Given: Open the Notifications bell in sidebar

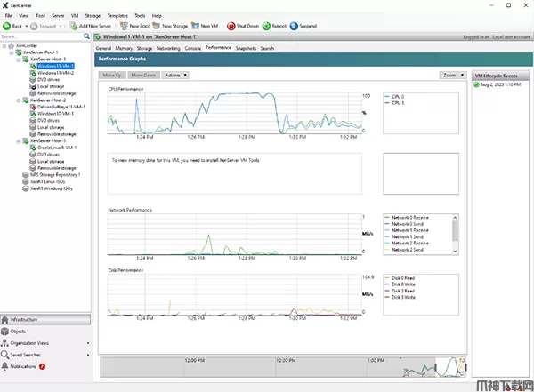Looking at the screenshot, I should tap(6, 365).
